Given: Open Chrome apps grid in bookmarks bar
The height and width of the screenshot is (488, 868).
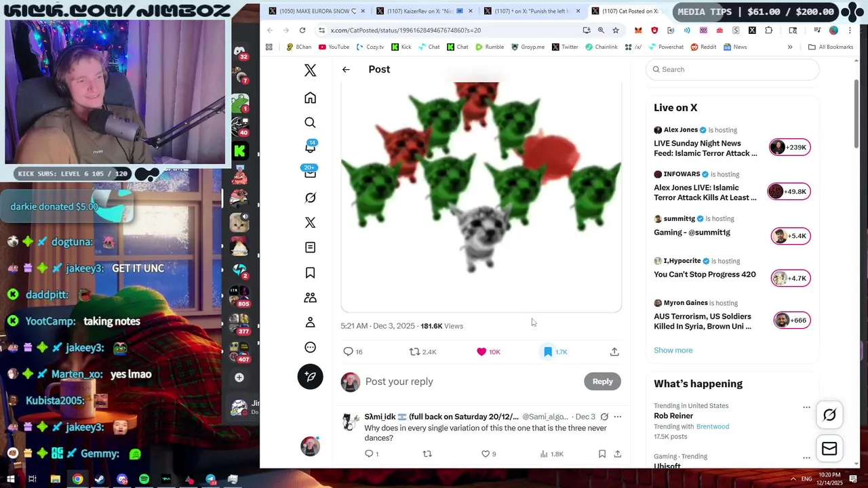Looking at the screenshot, I should [269, 47].
